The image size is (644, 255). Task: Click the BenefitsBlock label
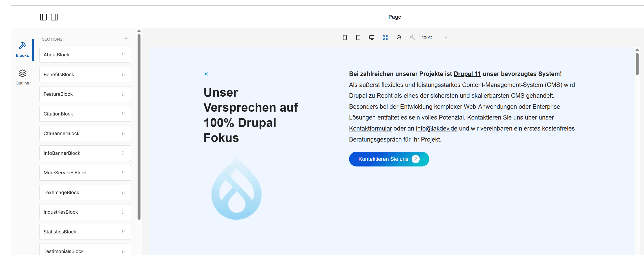pos(59,74)
